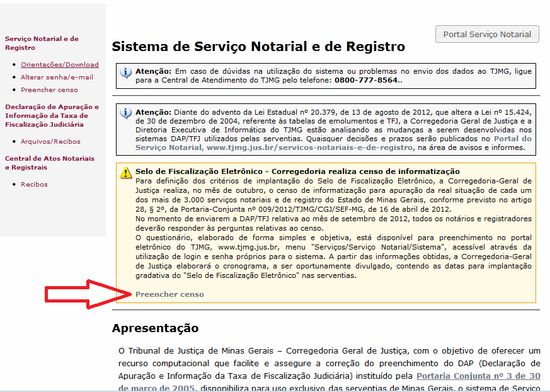The height and width of the screenshot is (392, 550).
Task: Select the Central de Atos Notariais sidebar heading
Action: 50,163
